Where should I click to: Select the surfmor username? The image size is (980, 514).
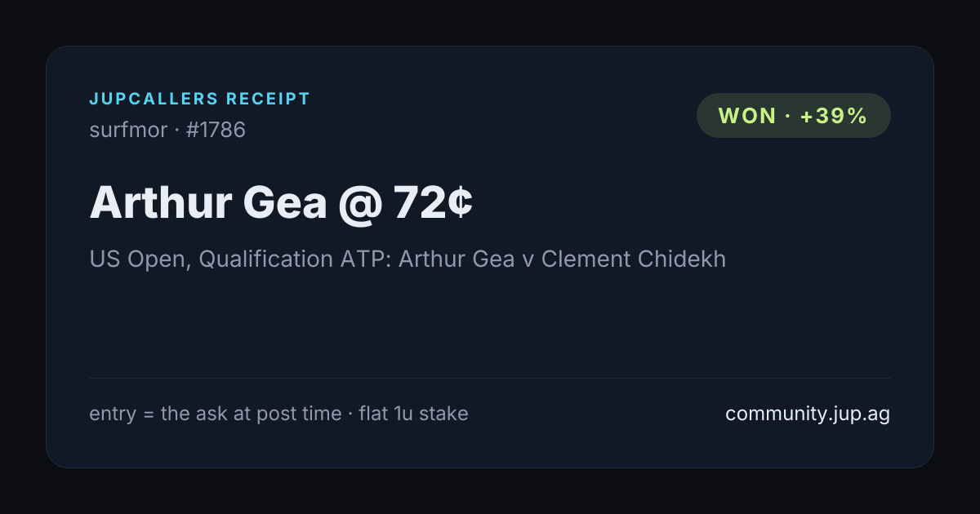coord(128,130)
